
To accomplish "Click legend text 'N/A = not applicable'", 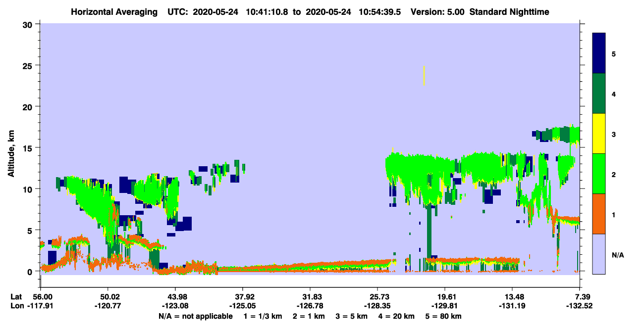I will point(195,316).
